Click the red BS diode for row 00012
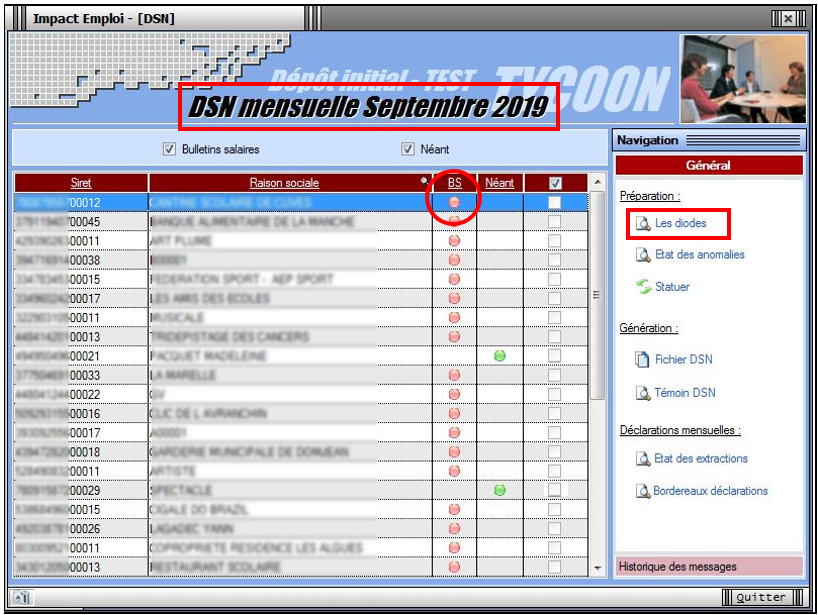Viewport: 818px width, 615px height. [x=454, y=202]
